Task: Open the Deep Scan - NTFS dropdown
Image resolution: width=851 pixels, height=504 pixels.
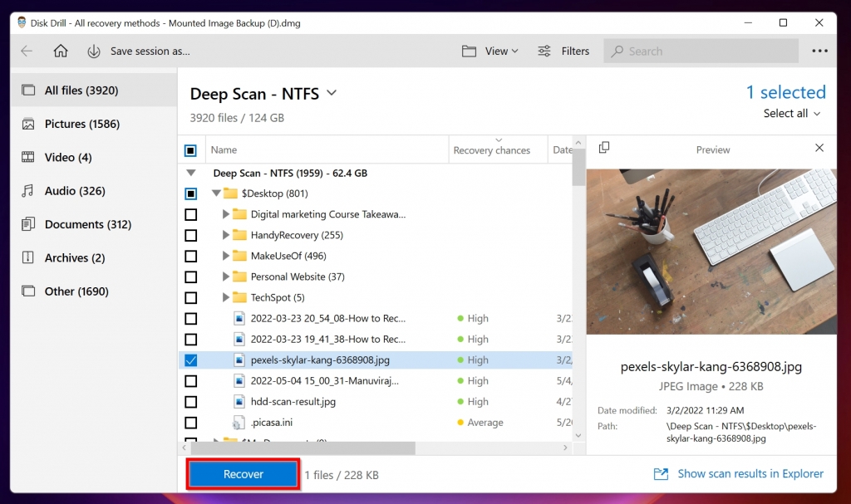Action: pos(332,93)
